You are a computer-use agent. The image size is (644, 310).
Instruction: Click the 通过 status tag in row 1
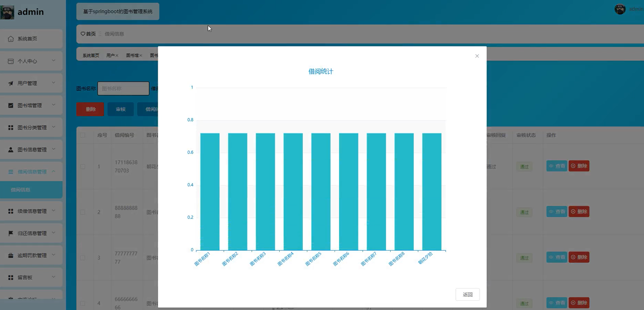pos(524,167)
